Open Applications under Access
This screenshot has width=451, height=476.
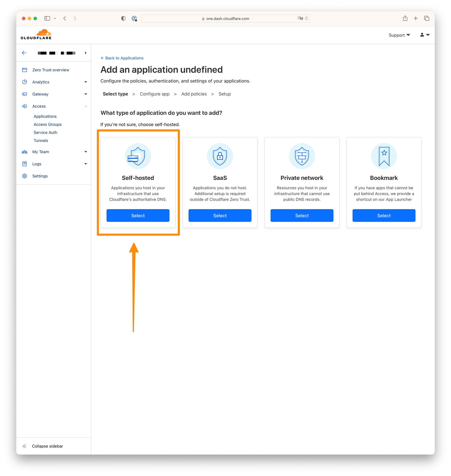pyautogui.click(x=45, y=116)
